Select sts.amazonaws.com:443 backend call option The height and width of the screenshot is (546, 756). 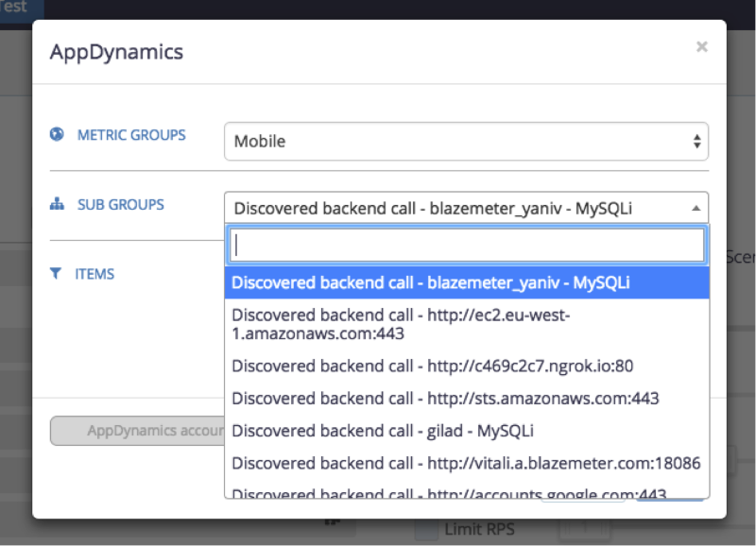pyautogui.click(x=467, y=399)
